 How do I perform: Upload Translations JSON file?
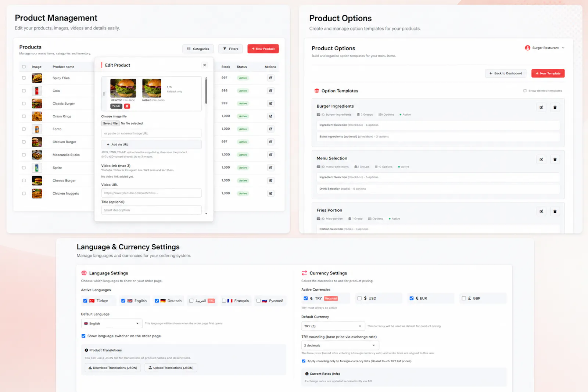[171, 368]
